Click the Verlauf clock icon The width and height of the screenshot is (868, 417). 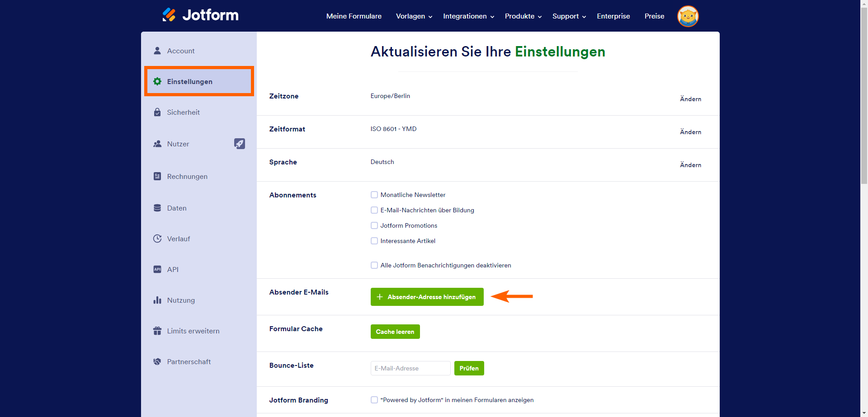pyautogui.click(x=157, y=239)
